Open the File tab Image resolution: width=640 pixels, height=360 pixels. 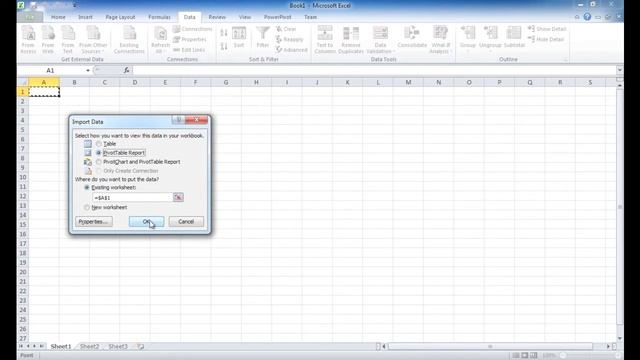click(30, 17)
